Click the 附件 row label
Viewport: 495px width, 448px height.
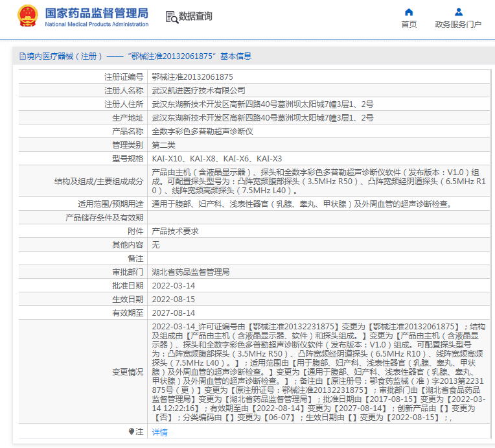coord(135,231)
